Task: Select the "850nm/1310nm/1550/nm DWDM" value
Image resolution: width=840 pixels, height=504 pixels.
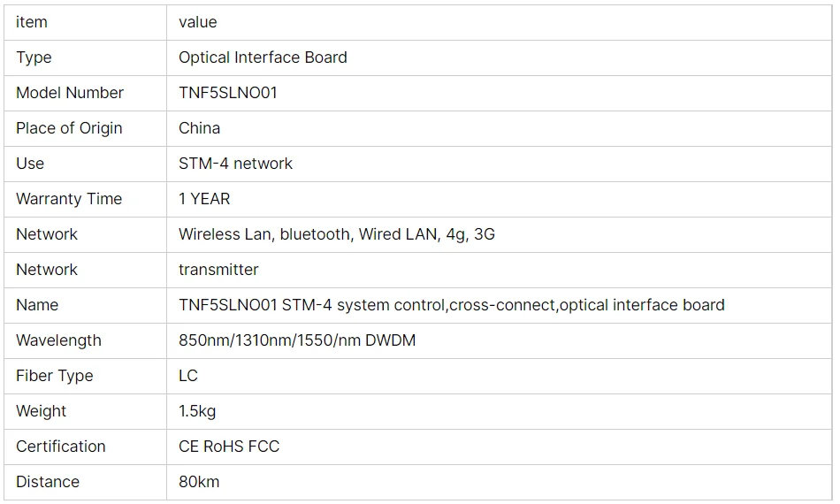Action: [297, 340]
